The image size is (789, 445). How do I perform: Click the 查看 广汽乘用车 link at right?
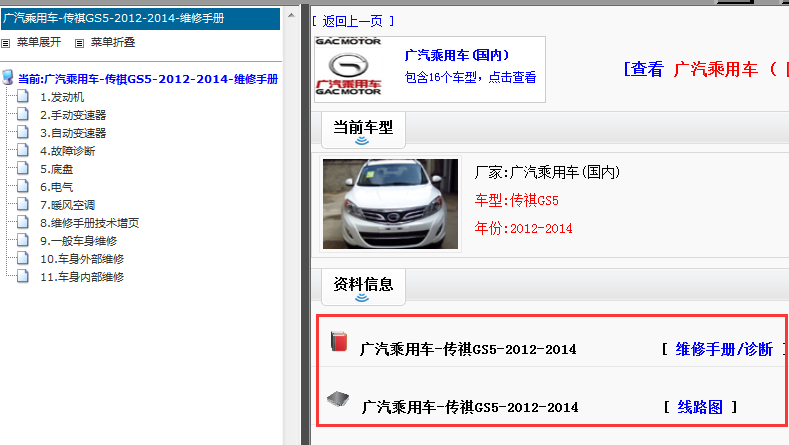pyautogui.click(x=706, y=69)
